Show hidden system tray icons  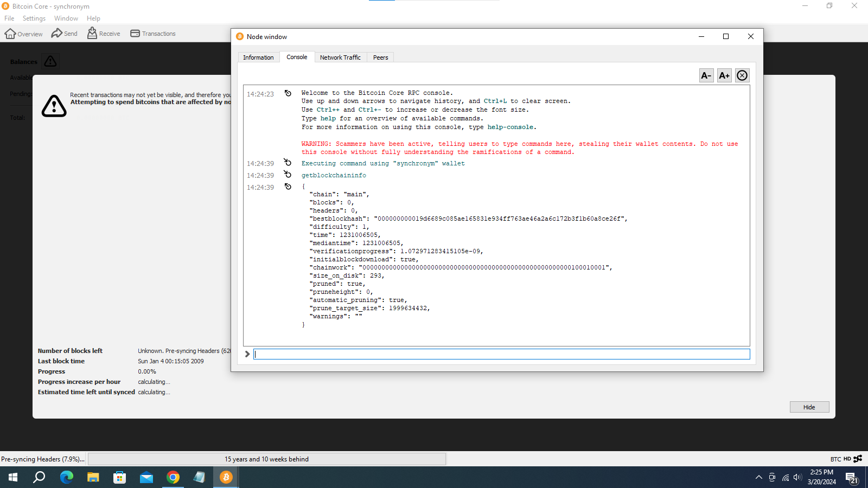click(x=758, y=477)
